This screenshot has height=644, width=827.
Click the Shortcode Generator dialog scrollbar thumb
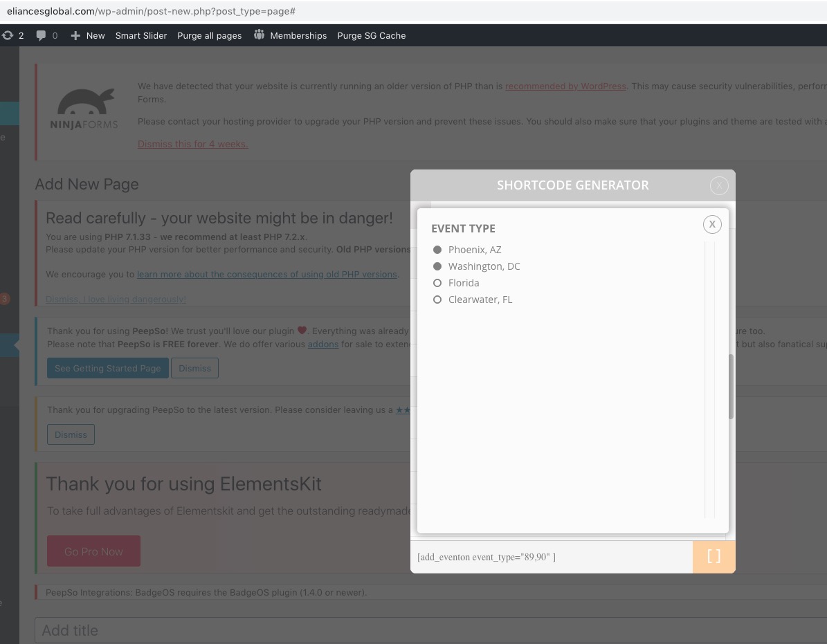point(731,386)
